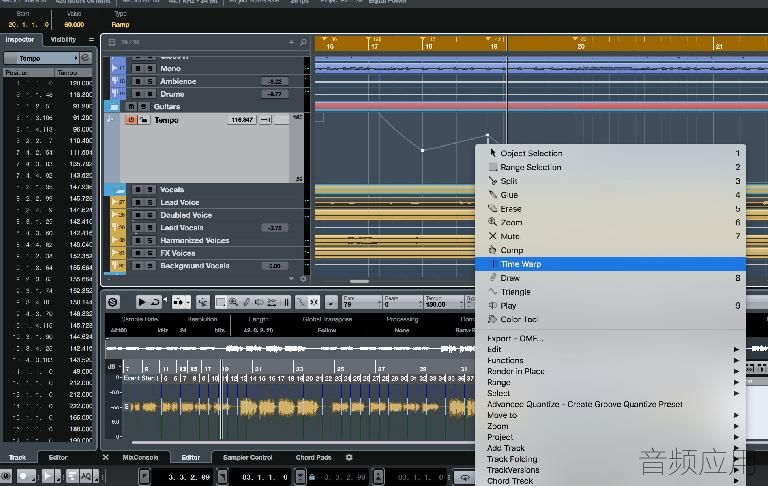Solo the Ambience track
This screenshot has height=486, width=768.
pos(150,81)
